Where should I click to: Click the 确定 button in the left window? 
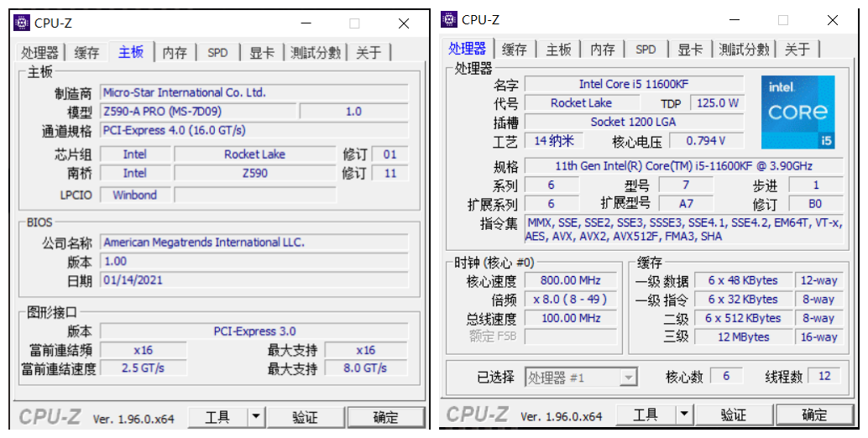tap(386, 418)
